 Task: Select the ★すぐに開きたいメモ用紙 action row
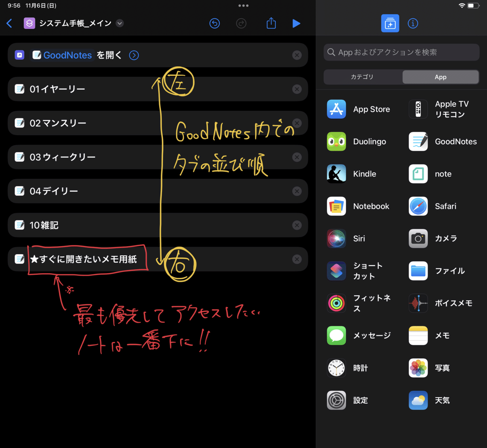tap(158, 259)
